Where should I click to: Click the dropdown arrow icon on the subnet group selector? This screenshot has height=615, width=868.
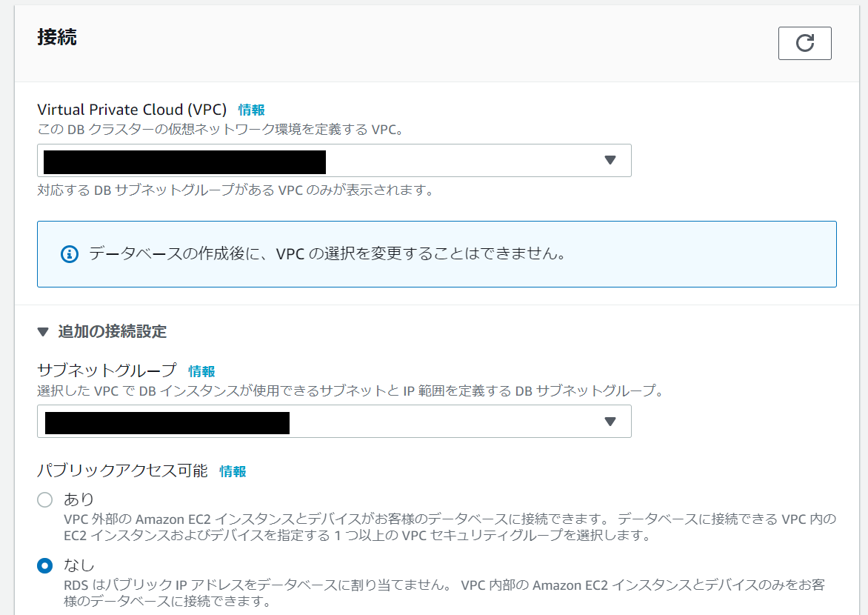(x=610, y=421)
